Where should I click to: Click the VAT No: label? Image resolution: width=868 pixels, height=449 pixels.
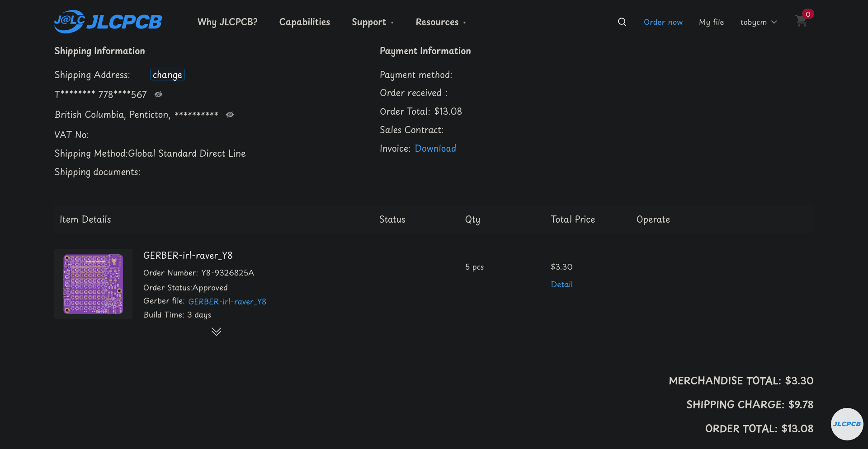click(71, 135)
